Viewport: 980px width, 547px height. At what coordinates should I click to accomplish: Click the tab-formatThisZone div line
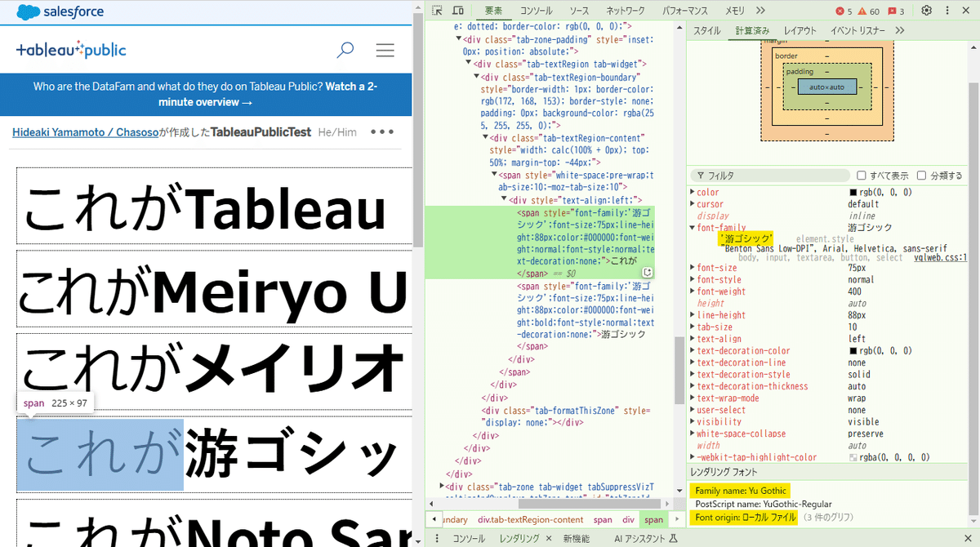pos(566,416)
